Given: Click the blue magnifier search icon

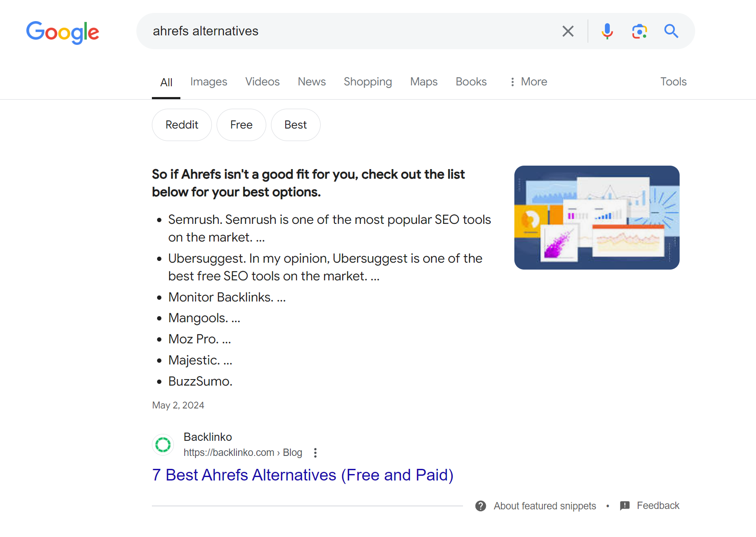Looking at the screenshot, I should [671, 31].
